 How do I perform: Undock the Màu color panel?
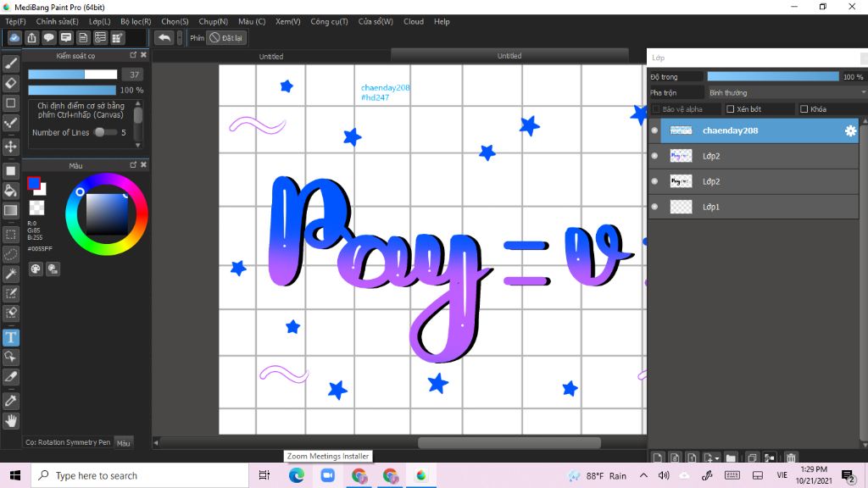(x=133, y=165)
